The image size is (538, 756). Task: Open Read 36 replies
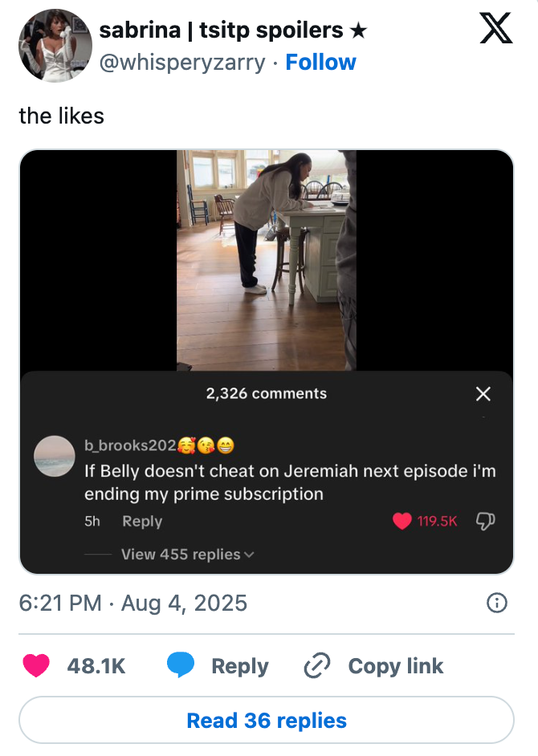[268, 720]
